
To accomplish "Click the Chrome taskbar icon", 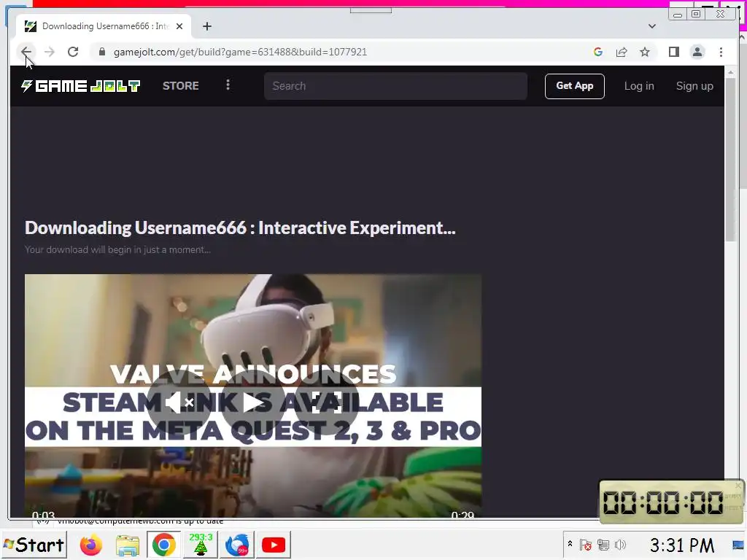I will pyautogui.click(x=163, y=545).
